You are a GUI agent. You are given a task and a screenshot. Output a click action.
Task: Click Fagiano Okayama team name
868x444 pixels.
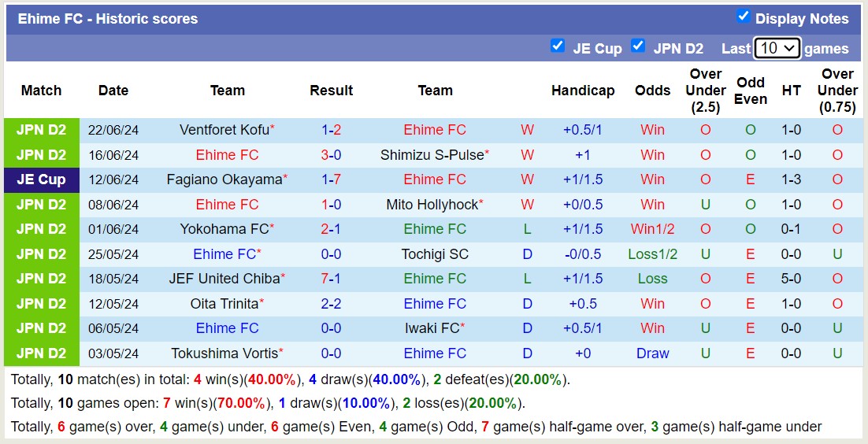pyautogui.click(x=224, y=179)
